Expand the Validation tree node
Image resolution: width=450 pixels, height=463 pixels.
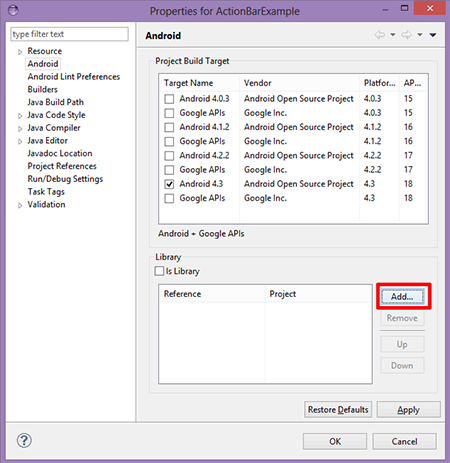20,205
